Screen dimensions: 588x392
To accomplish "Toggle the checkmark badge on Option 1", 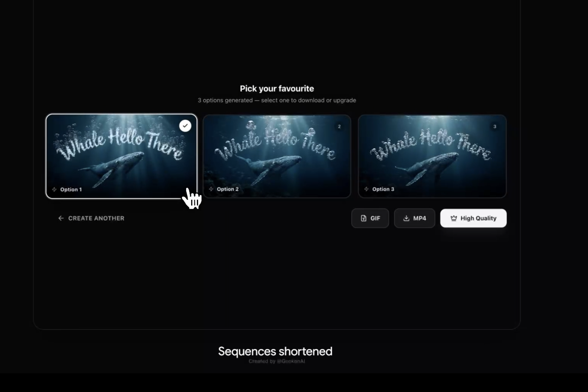I will click(185, 126).
